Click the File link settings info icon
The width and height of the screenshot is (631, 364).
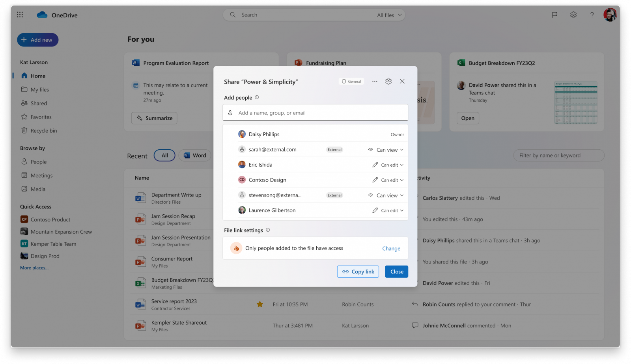pos(268,230)
